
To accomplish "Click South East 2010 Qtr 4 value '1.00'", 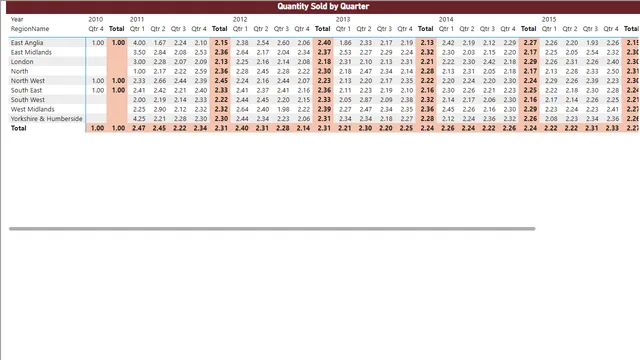I will coord(98,90).
